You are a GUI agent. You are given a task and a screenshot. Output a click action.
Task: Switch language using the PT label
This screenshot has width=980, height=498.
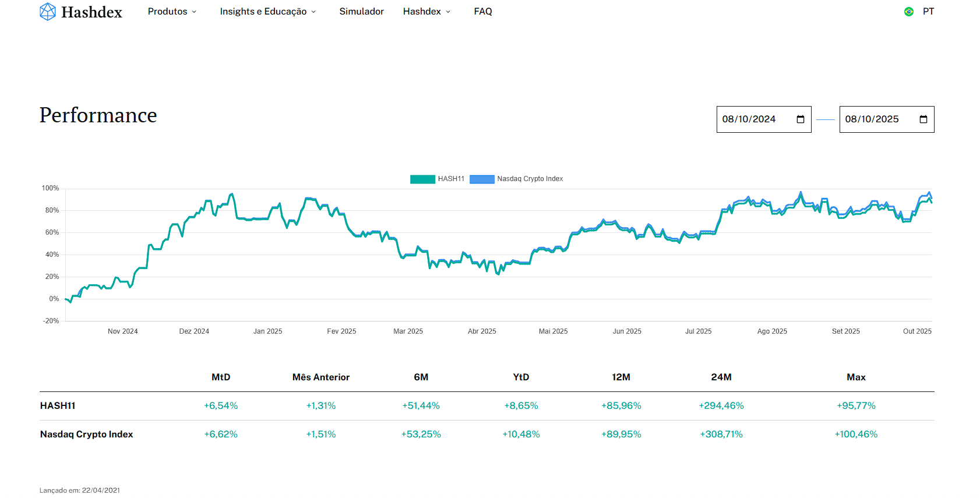click(x=928, y=12)
